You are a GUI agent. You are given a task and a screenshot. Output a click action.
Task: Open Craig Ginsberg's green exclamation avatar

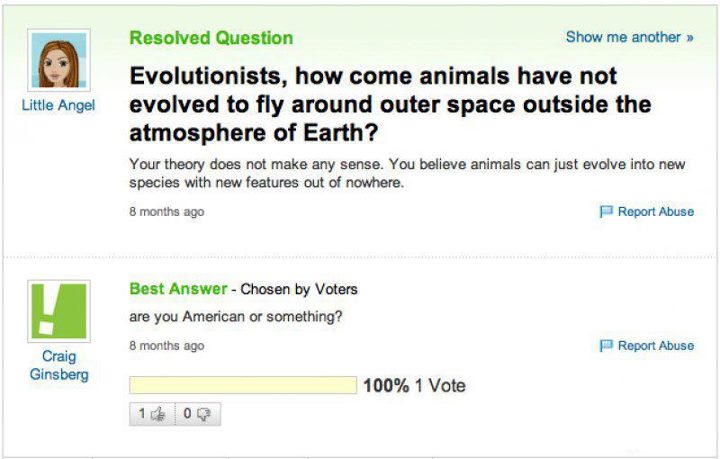tap(59, 311)
